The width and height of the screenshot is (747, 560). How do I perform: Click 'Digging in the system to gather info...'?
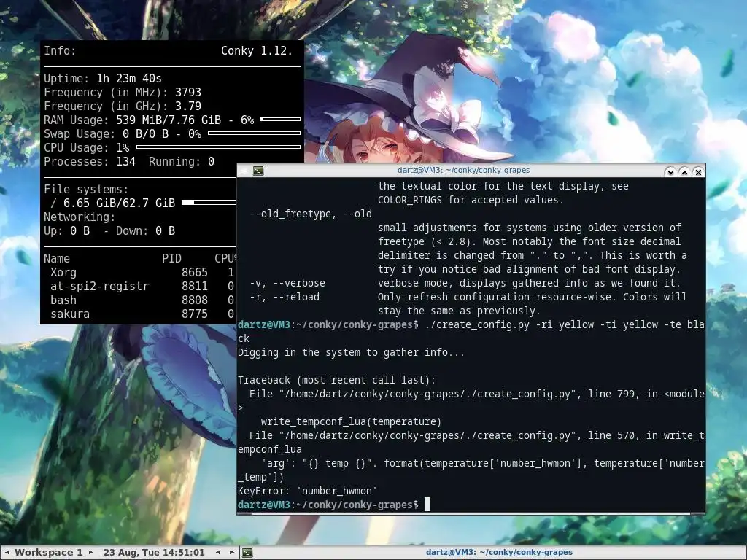coord(351,352)
